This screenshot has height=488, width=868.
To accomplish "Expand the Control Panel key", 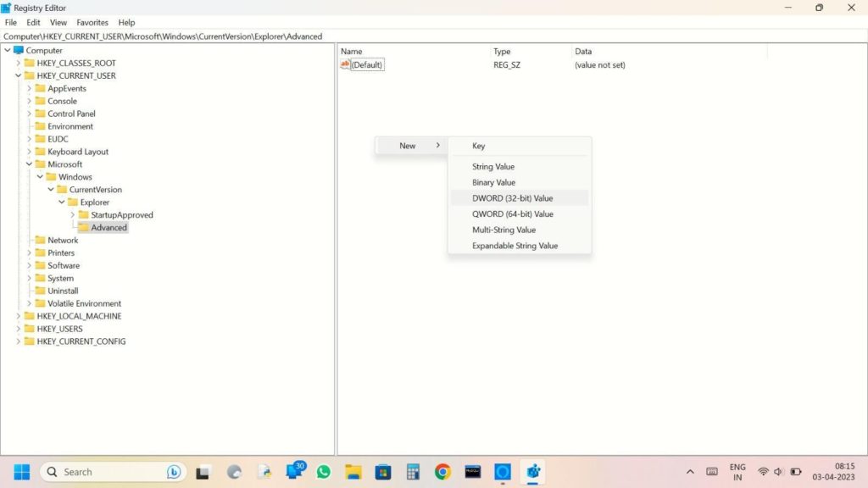I will coord(30,114).
